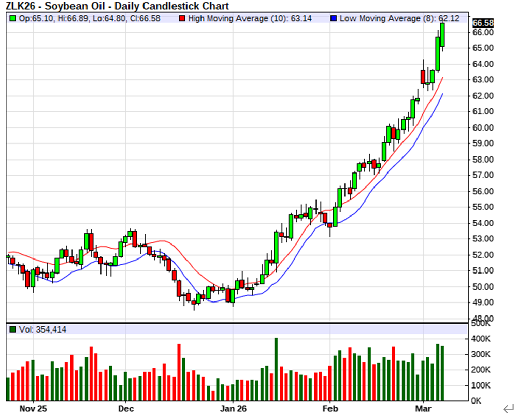Image resolution: width=532 pixels, height=417 pixels.
Task: Click the dark green Vol legend swatch
Action: (13, 329)
